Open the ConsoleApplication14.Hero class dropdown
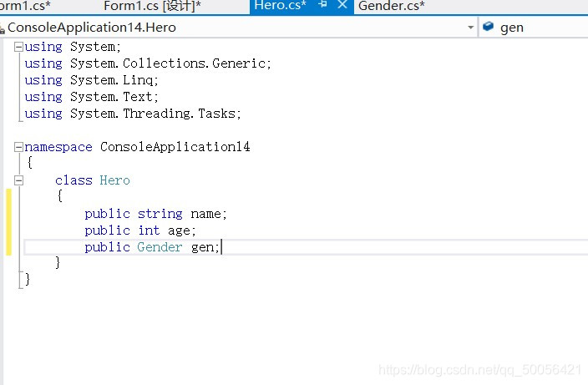588x385 pixels. tap(470, 28)
